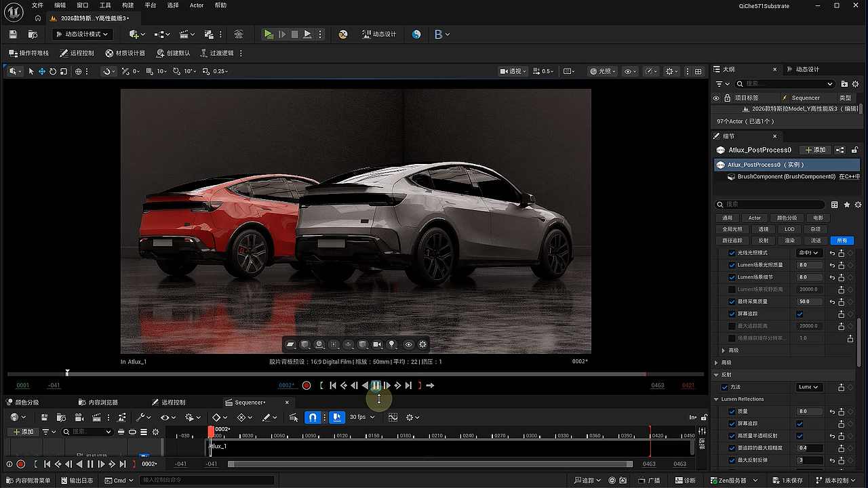Uncheck the 最终采集质量 override checkbox
The width and height of the screenshot is (868, 488).
[732, 302]
